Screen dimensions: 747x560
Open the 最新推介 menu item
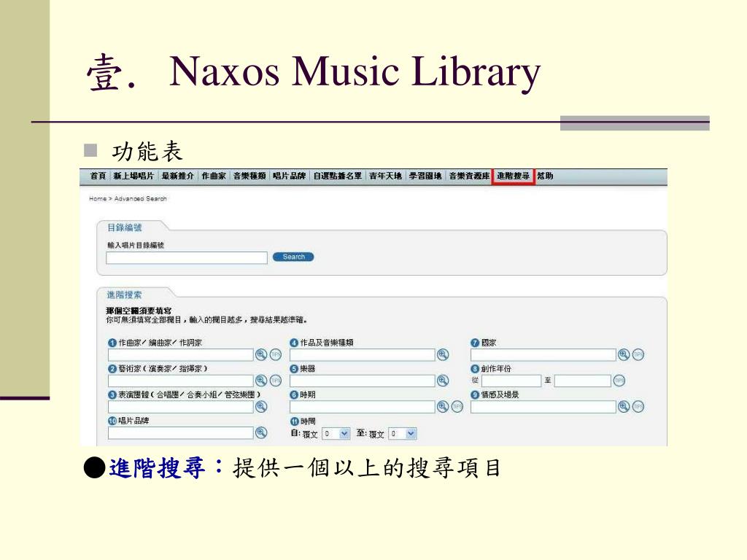(x=178, y=176)
